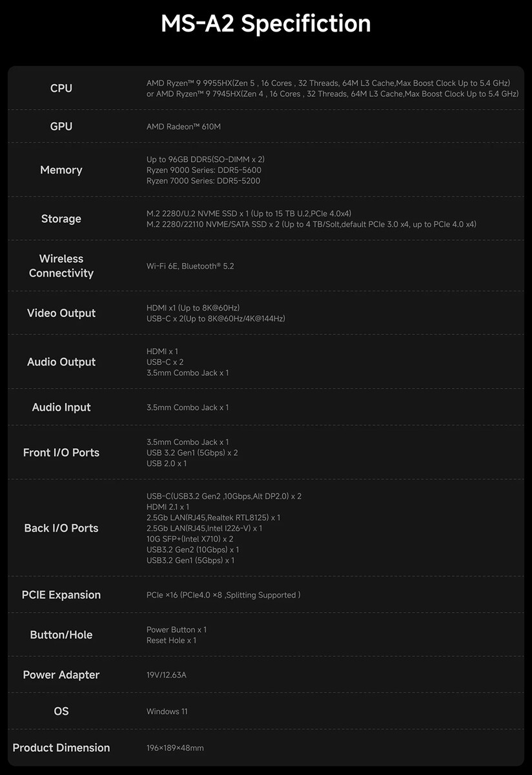Click the Video Output label
Screen dimensions: 532x775
(x=61, y=313)
